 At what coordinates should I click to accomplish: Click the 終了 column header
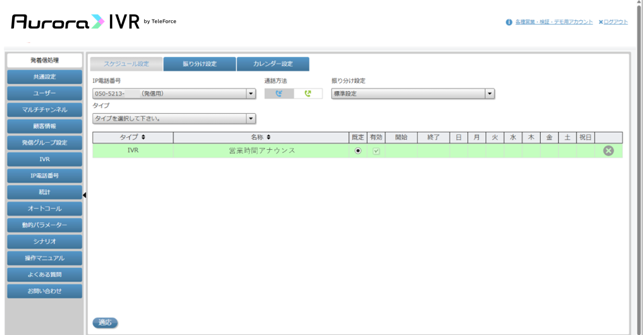click(x=433, y=137)
